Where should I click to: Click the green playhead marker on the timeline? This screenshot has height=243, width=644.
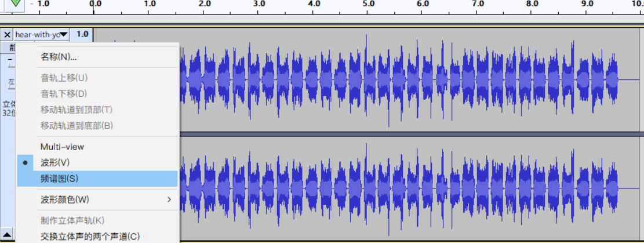(x=16, y=3)
